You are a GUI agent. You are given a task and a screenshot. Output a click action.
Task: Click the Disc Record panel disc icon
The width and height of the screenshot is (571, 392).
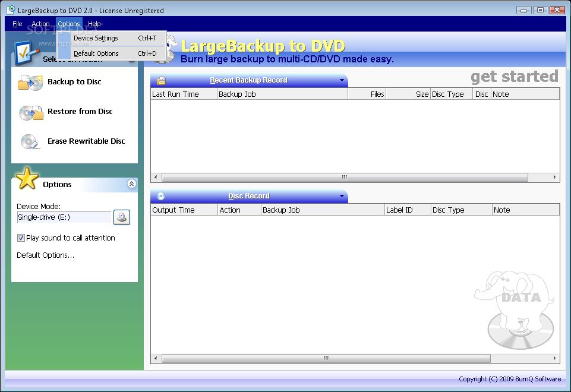point(161,196)
